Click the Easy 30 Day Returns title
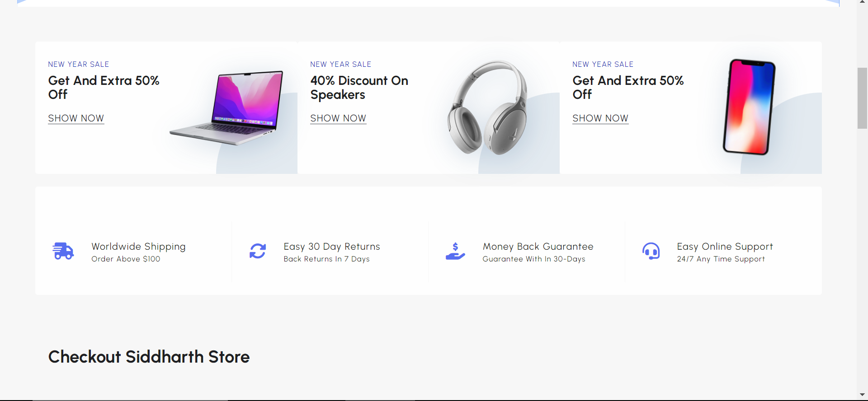The image size is (868, 401). click(x=332, y=247)
